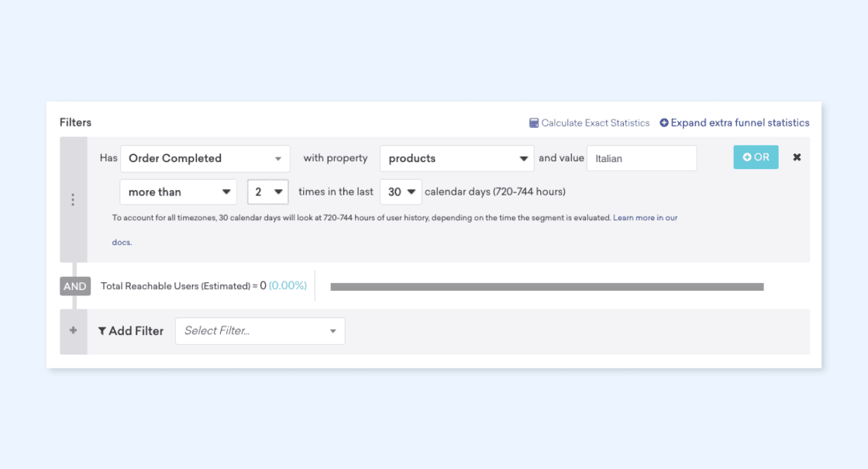Open the products property dropdown
The width and height of the screenshot is (868, 469).
[456, 158]
